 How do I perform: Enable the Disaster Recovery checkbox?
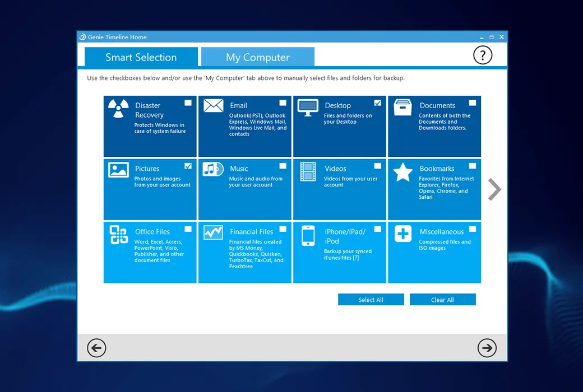pos(188,102)
